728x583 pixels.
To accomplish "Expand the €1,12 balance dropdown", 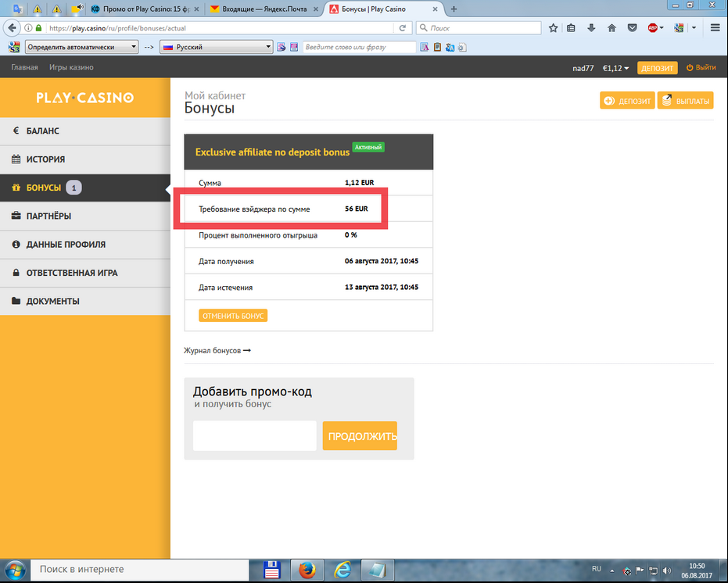I will [x=615, y=68].
